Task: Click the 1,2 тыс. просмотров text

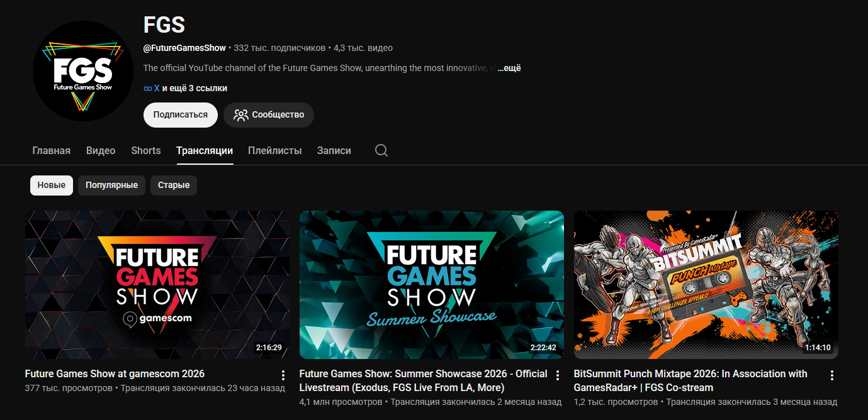Action: point(616,402)
